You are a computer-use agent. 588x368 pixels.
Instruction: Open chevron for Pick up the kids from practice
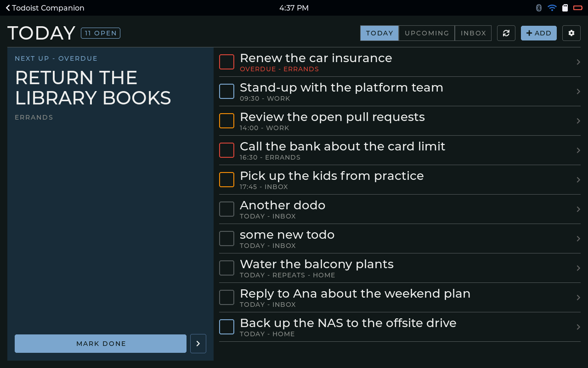tap(578, 180)
